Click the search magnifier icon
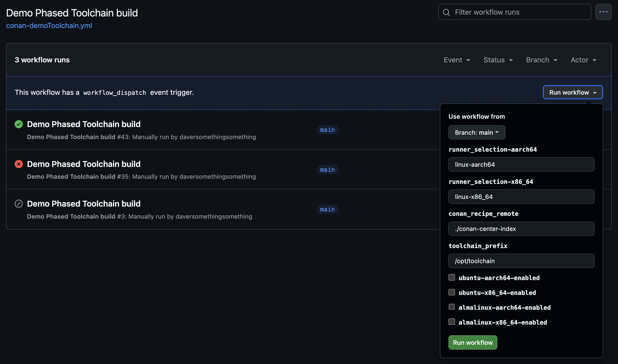The image size is (618, 364). [x=446, y=12]
